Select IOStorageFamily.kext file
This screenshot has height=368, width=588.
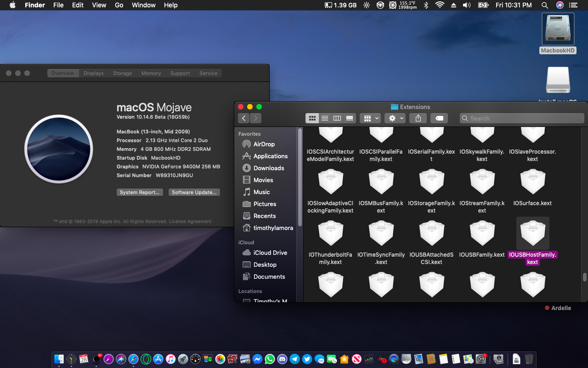click(x=431, y=191)
